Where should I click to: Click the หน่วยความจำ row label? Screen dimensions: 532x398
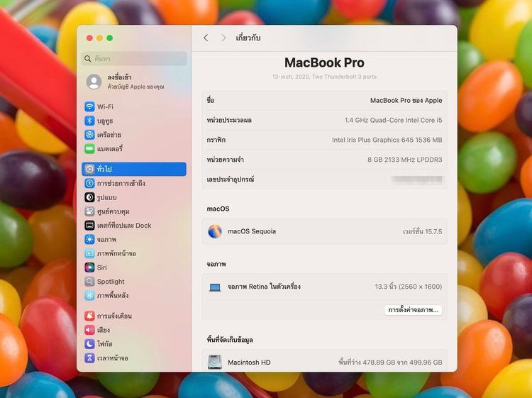[x=226, y=160]
